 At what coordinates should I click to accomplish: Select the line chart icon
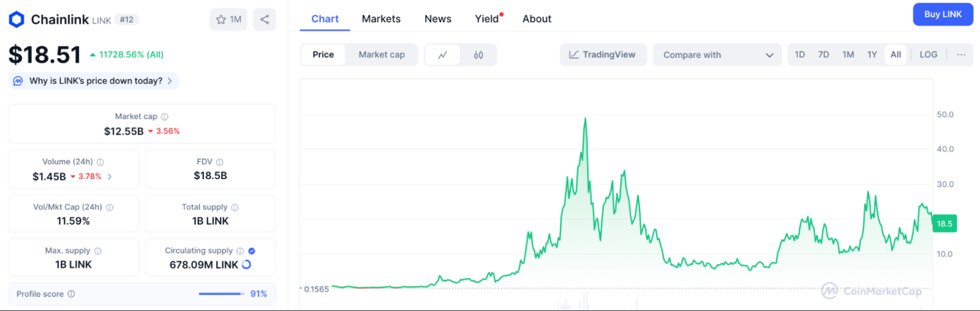point(443,55)
